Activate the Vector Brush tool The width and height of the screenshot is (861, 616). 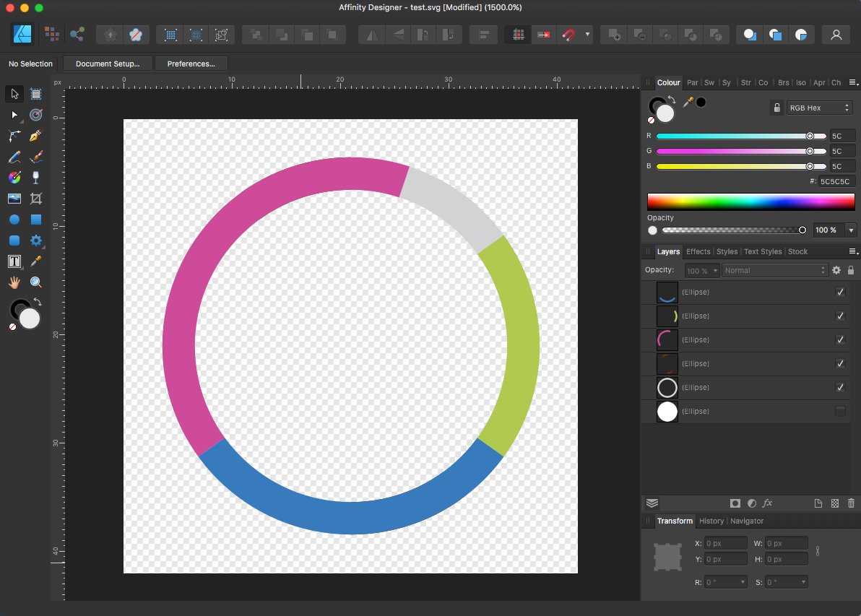click(x=35, y=157)
